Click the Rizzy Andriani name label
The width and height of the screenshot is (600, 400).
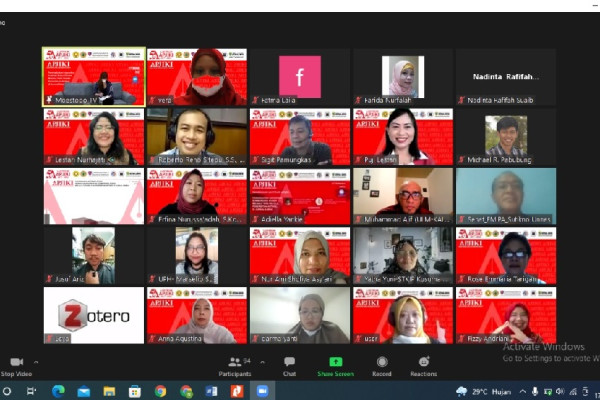click(488, 339)
